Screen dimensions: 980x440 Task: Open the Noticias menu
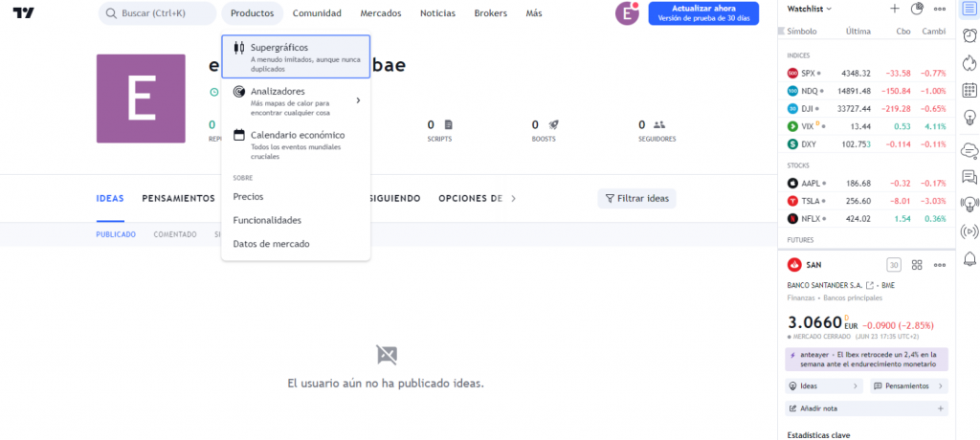tap(437, 13)
